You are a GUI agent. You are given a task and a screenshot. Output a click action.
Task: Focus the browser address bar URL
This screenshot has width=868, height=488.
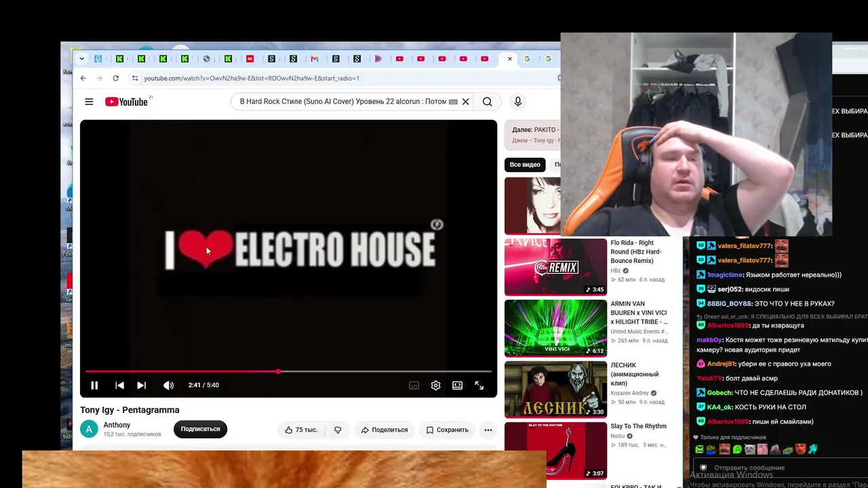pos(252,78)
